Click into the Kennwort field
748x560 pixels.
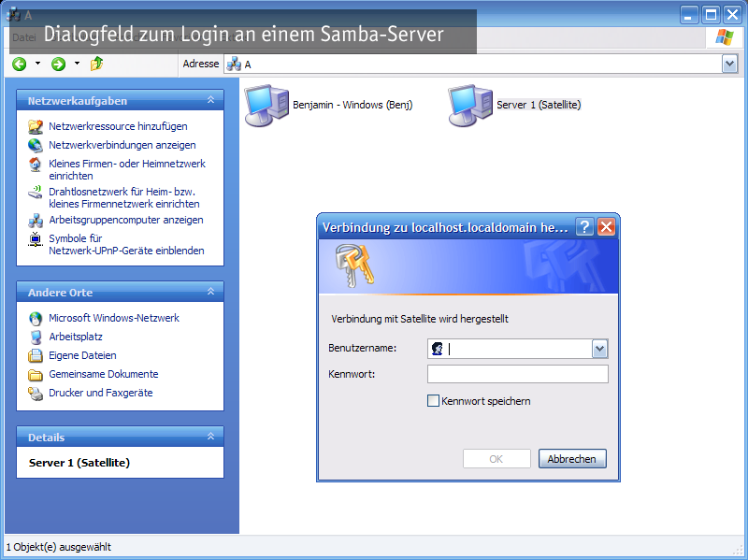[x=518, y=374]
